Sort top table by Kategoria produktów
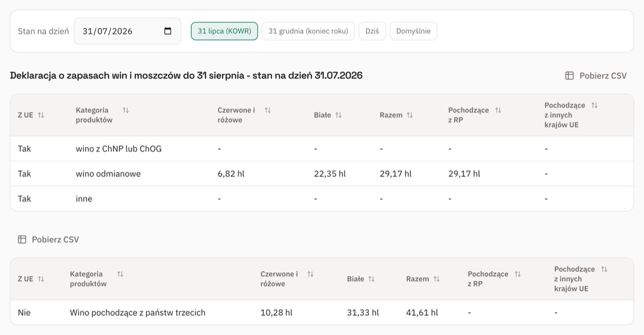The height and width of the screenshot is (335, 644). point(126,110)
